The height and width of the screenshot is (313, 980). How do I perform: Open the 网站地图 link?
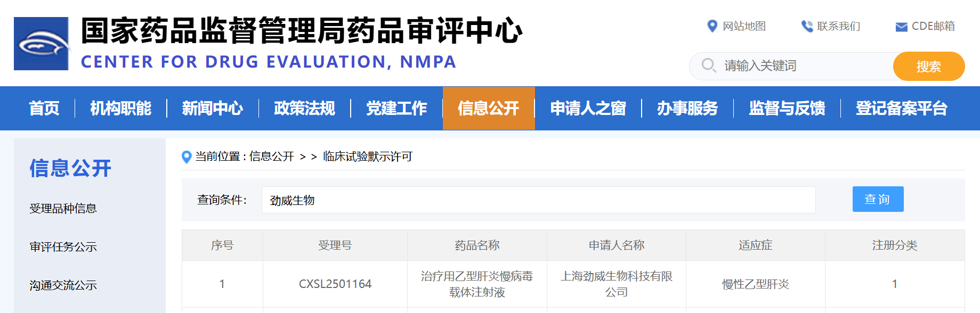(744, 26)
